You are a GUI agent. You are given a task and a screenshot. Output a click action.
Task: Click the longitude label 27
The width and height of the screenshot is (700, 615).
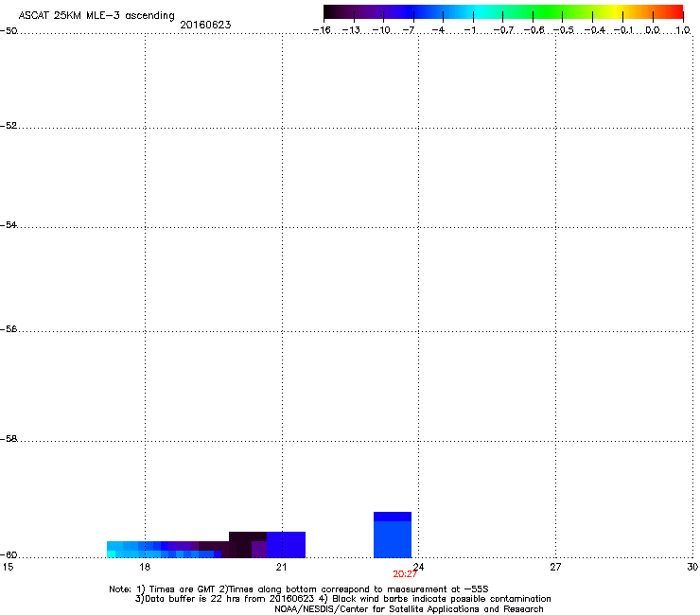555,567
